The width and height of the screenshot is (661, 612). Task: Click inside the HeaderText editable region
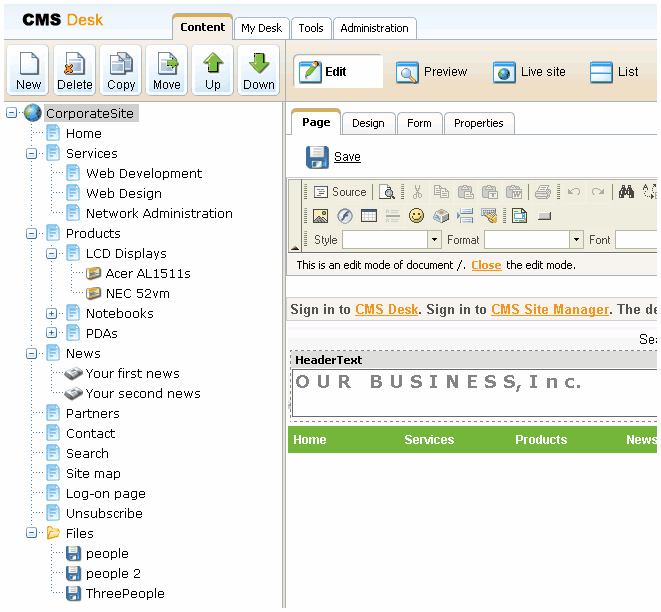[470, 395]
